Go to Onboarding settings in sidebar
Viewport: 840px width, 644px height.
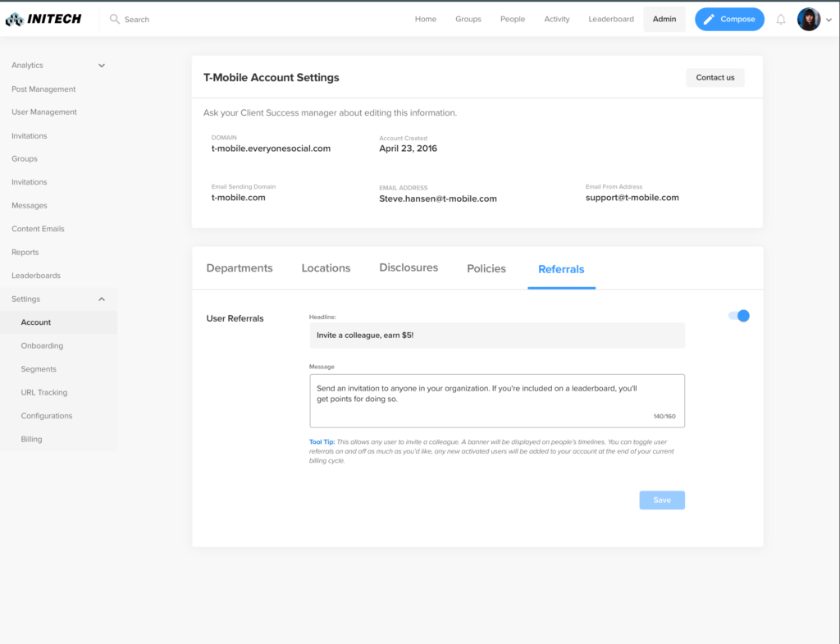click(42, 346)
